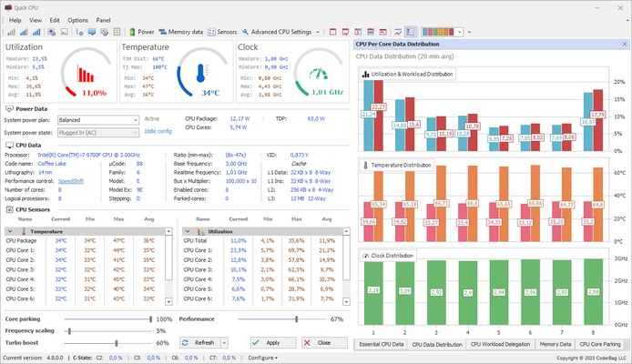Open the Configure dropdown in status bar
This screenshot has width=632, height=364.
tap(264, 359)
